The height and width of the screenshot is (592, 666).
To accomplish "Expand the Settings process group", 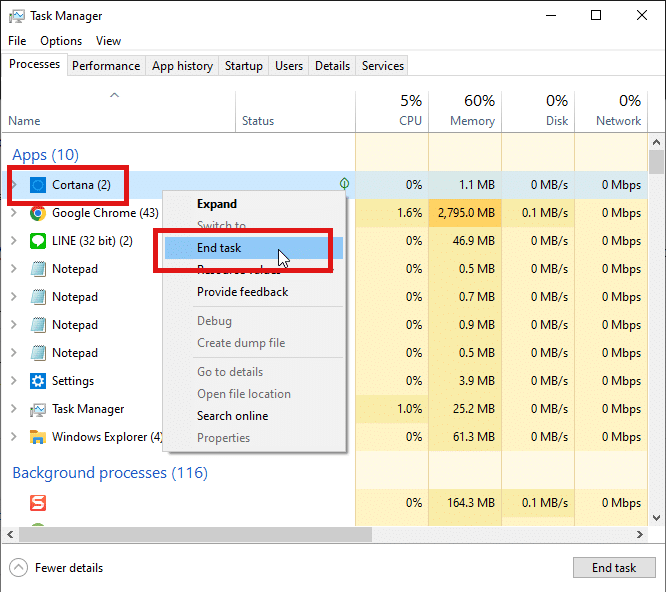I will (14, 381).
